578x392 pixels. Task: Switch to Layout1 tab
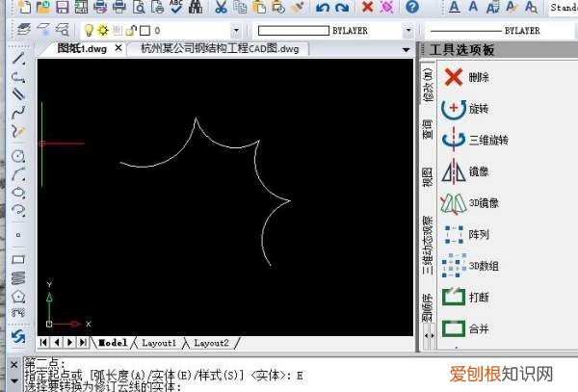pos(159,343)
